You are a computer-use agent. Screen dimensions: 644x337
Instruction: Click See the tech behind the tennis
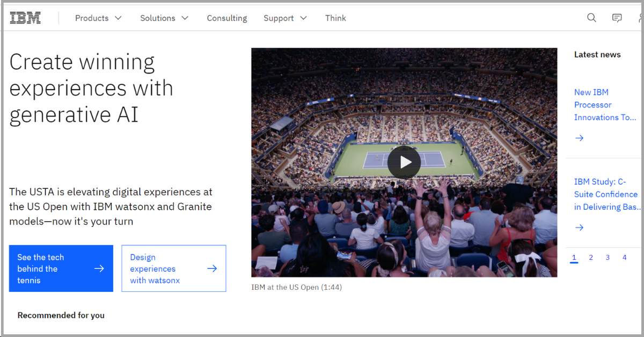[x=61, y=268]
